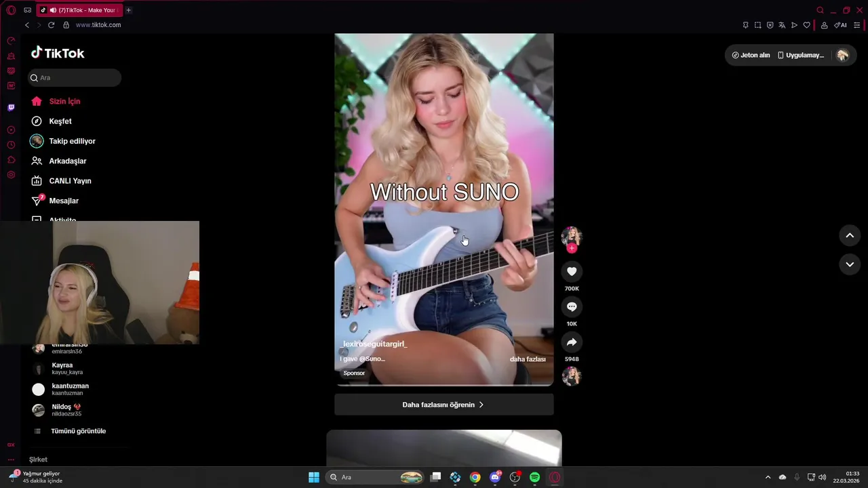Click the Sponsor label on video
The height and width of the screenshot is (488, 868).
pyautogui.click(x=354, y=373)
